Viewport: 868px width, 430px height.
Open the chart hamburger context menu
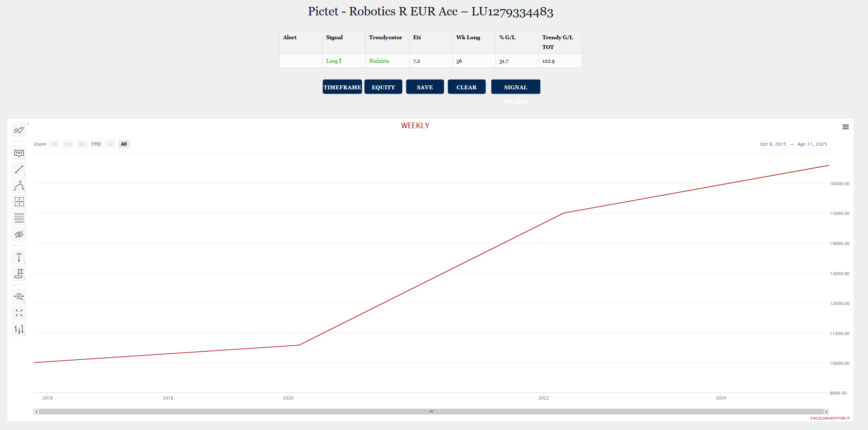[846, 127]
